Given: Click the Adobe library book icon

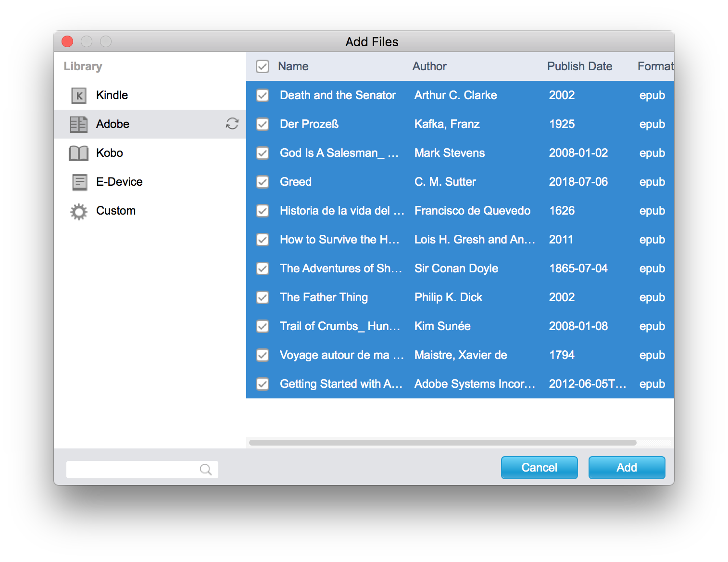Looking at the screenshot, I should [x=79, y=124].
